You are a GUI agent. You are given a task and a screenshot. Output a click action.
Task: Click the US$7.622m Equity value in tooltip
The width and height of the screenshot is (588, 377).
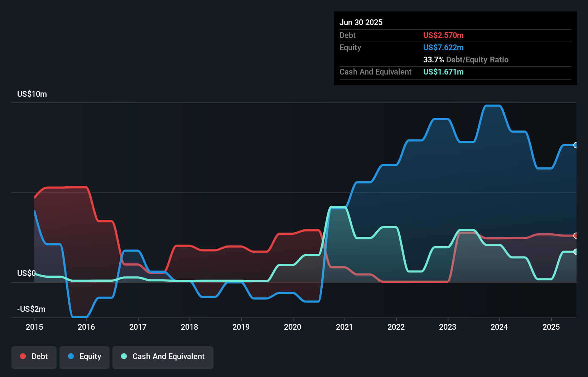tap(443, 47)
